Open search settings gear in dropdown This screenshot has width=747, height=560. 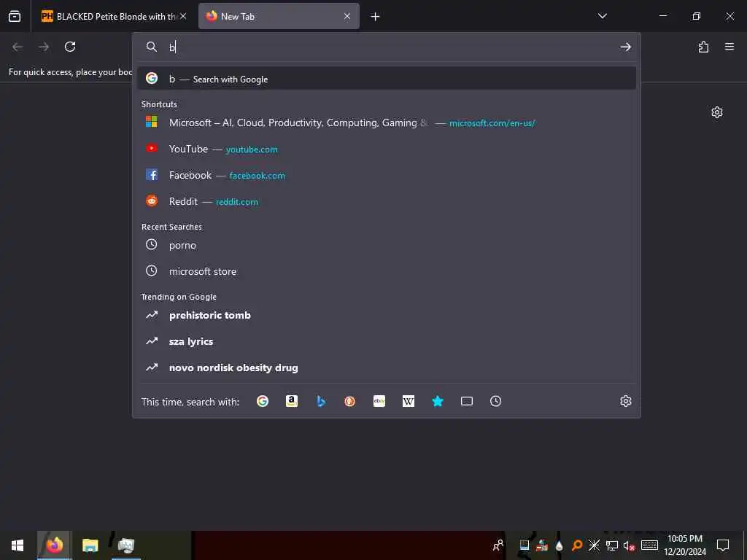[625, 402]
